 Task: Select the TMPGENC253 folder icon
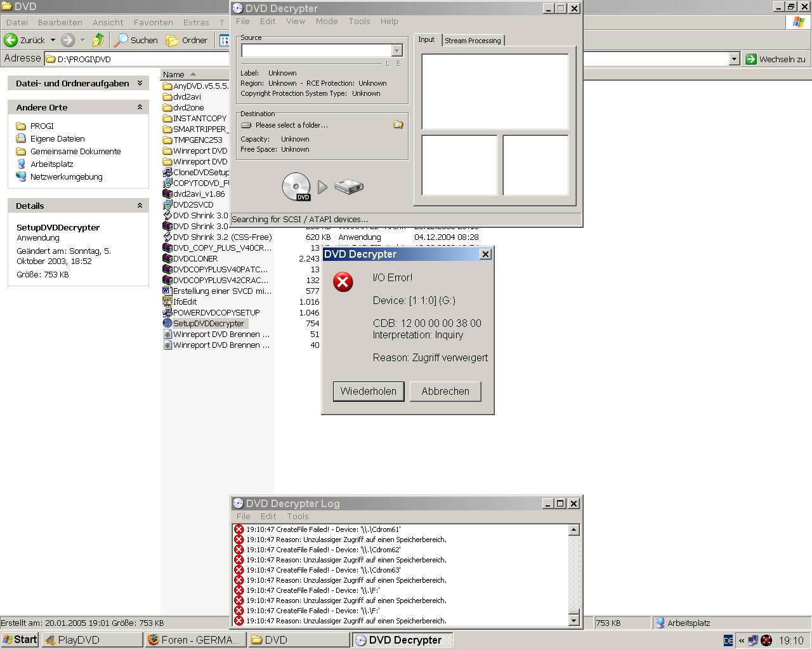pos(167,140)
